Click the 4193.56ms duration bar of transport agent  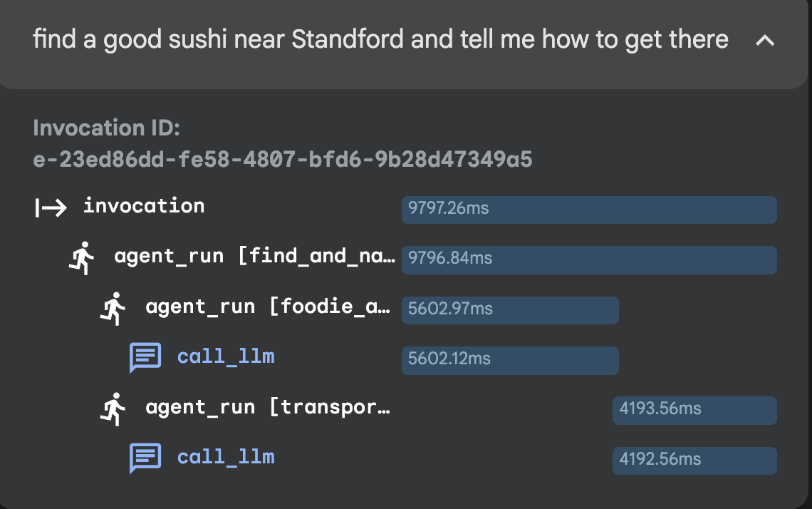click(694, 410)
